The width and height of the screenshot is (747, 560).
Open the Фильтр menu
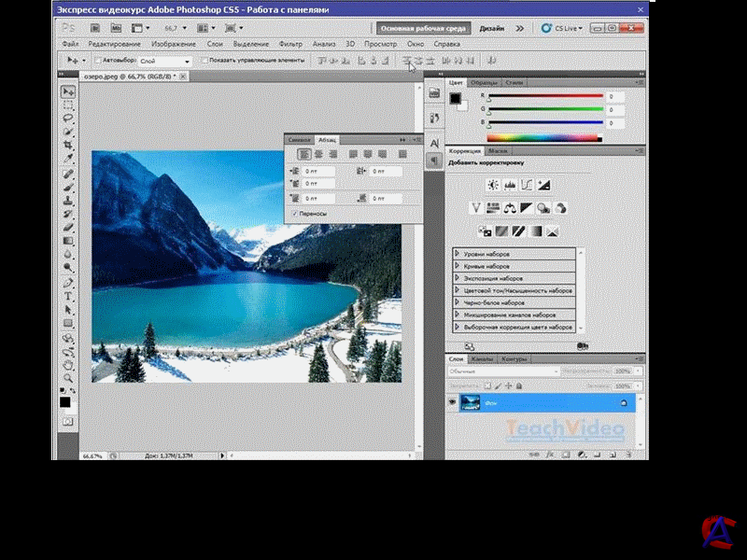tap(290, 44)
